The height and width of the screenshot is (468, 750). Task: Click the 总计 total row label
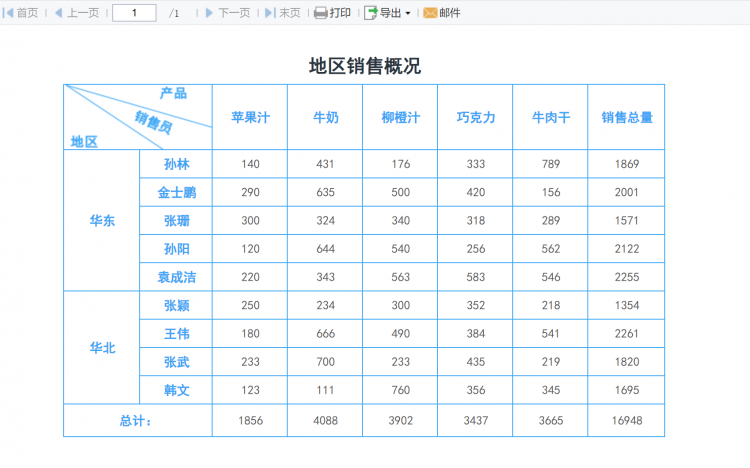tap(138, 421)
